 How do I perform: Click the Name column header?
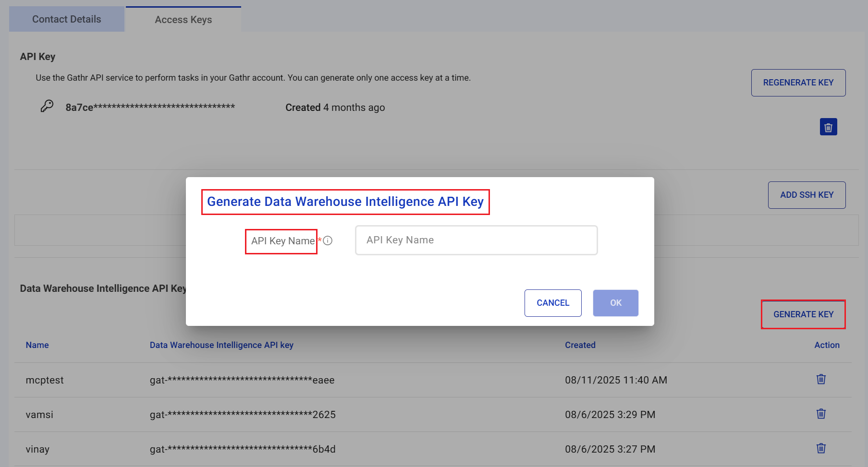(x=37, y=345)
